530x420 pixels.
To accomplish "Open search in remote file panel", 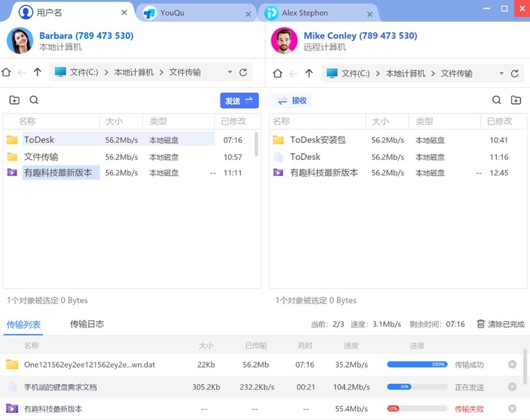I will pyautogui.click(x=496, y=100).
